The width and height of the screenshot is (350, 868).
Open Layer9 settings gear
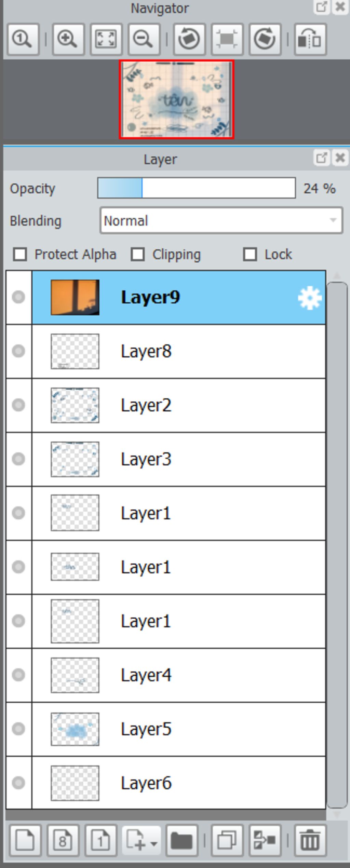(310, 298)
